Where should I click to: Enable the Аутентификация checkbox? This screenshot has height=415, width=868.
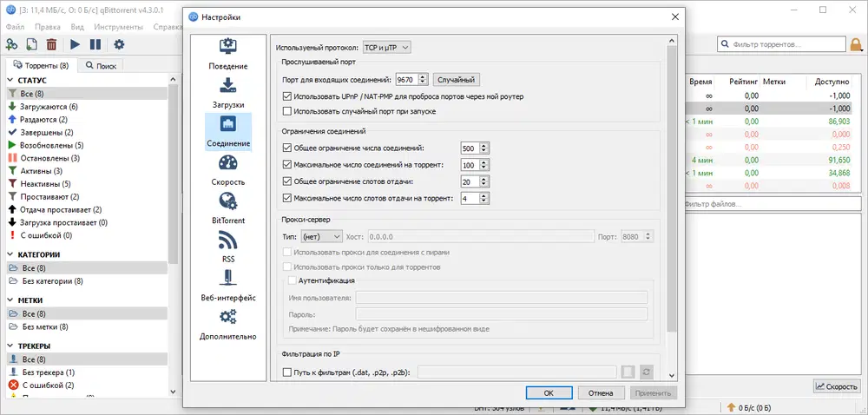[x=293, y=280]
